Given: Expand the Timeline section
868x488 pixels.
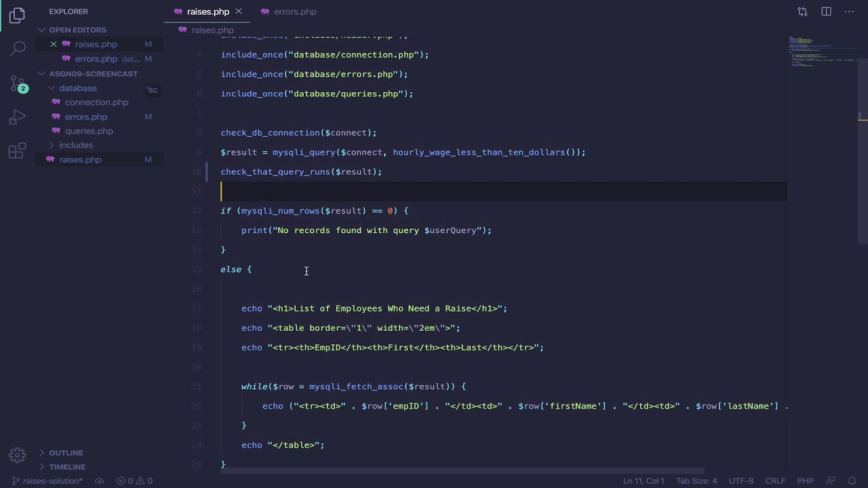Looking at the screenshot, I should click(x=67, y=467).
